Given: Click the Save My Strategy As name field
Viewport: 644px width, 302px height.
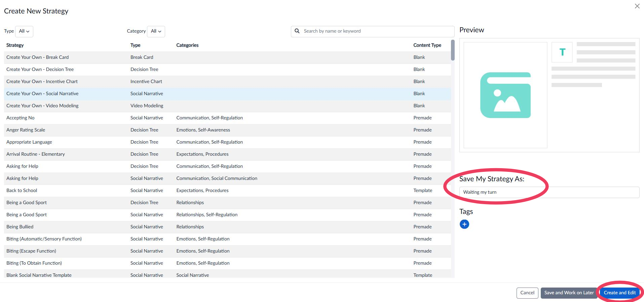Looking at the screenshot, I should 549,192.
